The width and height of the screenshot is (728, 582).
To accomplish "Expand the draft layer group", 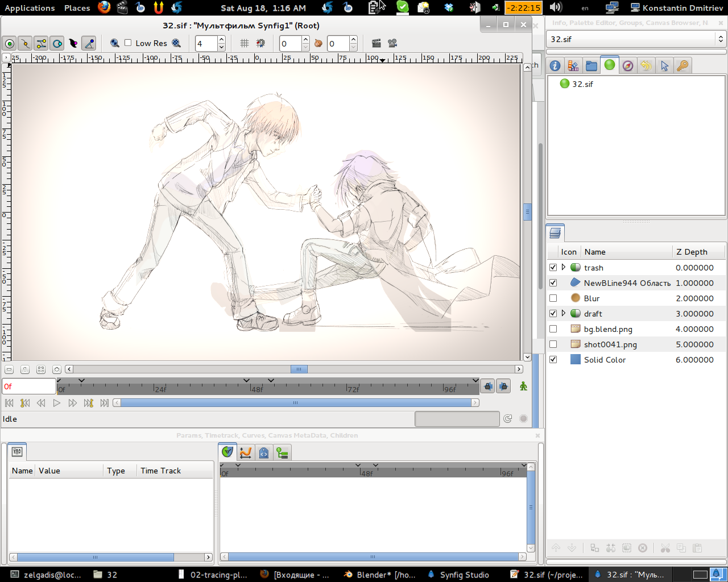I will point(564,313).
